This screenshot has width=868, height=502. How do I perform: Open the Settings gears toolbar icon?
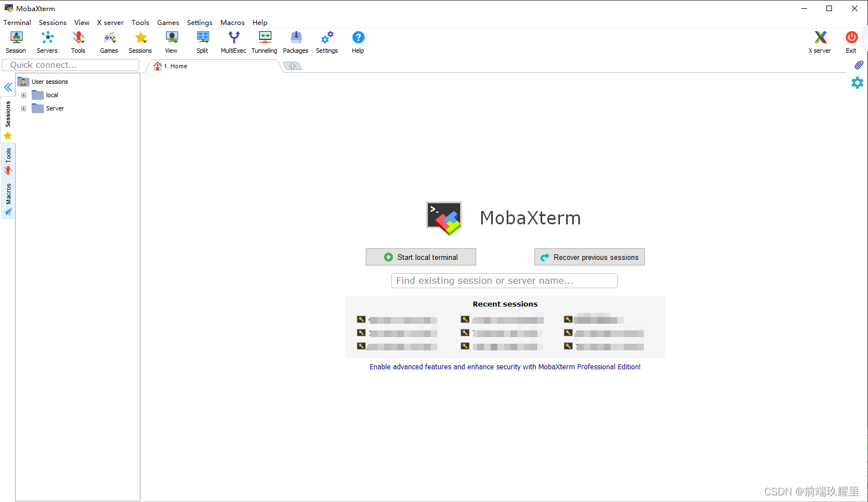point(327,42)
